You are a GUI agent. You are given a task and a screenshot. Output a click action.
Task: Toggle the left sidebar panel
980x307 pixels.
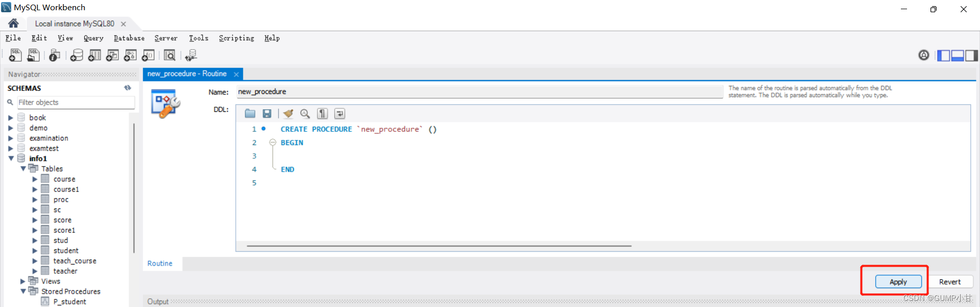(x=944, y=55)
